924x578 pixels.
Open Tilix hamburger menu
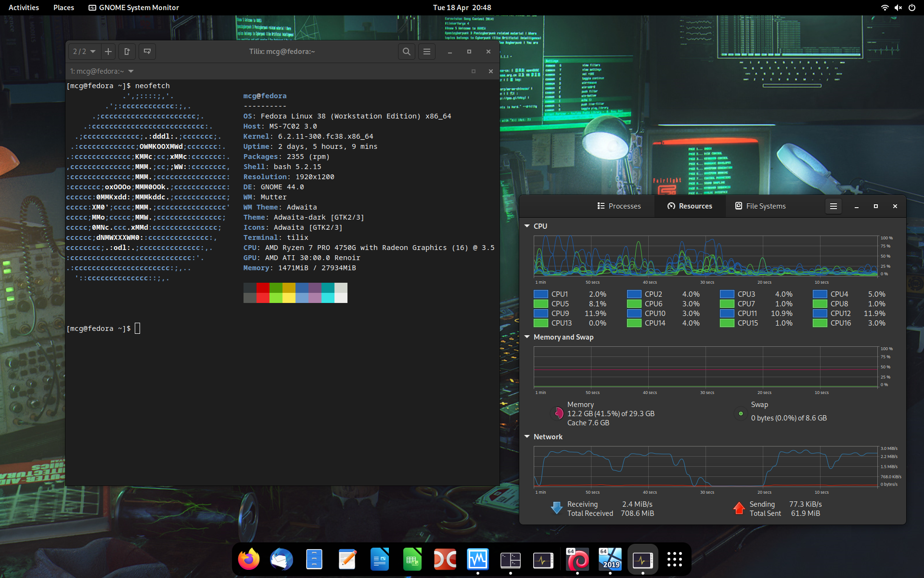point(427,52)
